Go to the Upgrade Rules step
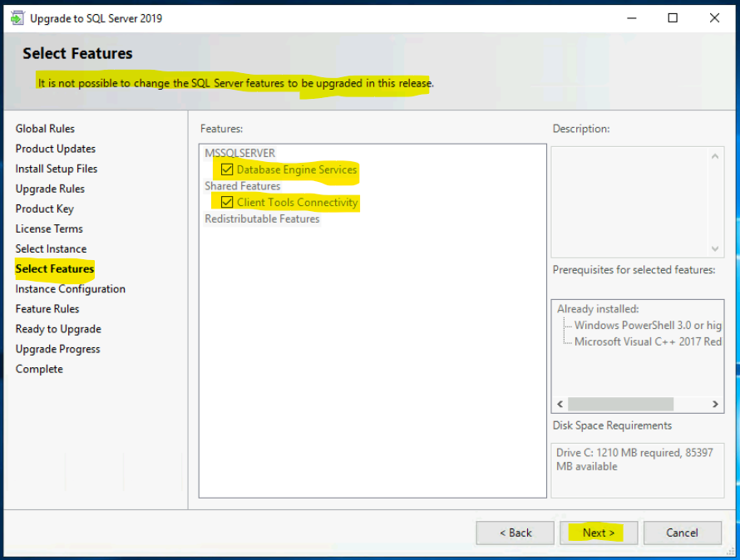This screenshot has width=740, height=560. pyautogui.click(x=50, y=189)
